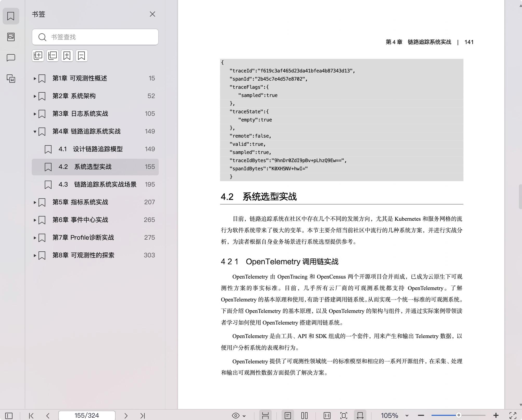Zoom out with the minus button
Image resolution: width=522 pixels, height=420 pixels.
tap(421, 416)
